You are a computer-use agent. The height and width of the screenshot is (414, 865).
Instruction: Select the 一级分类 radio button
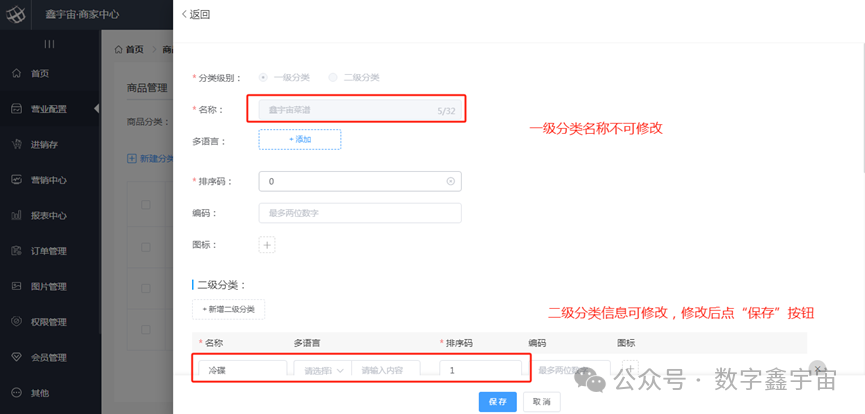point(263,77)
